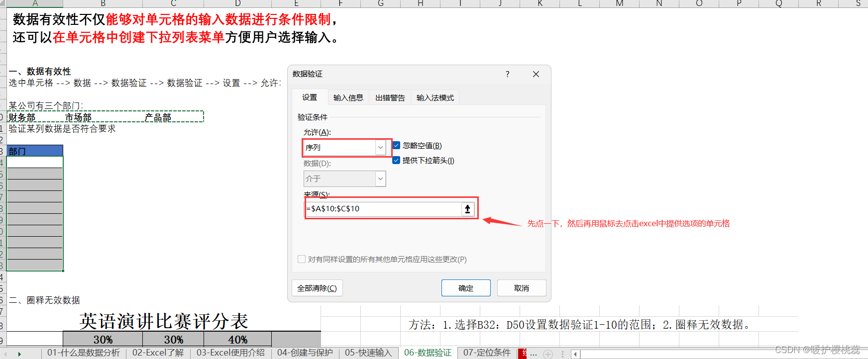Open sheet tab 05-快速输入
The height and width of the screenshot is (359, 868).
[x=368, y=353]
